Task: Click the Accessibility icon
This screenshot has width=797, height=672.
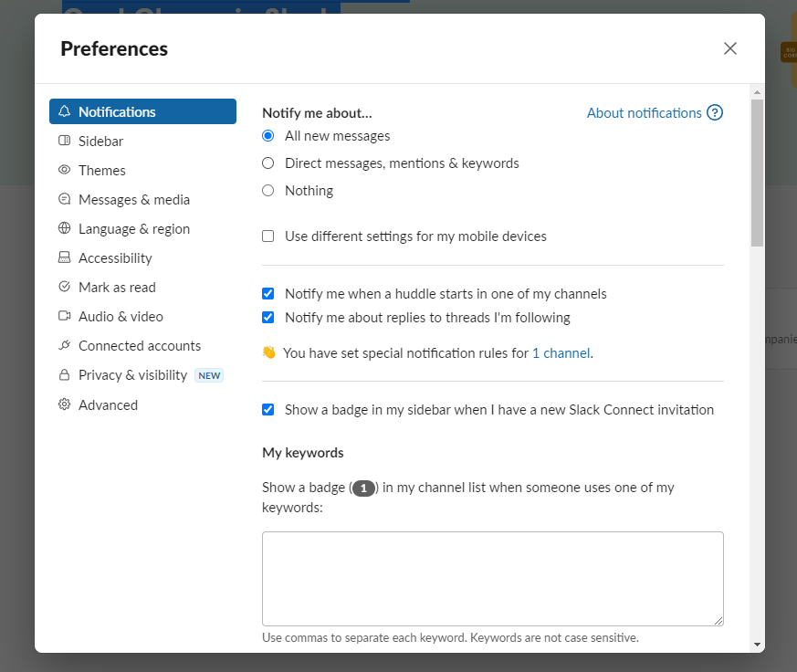Action: [63, 257]
